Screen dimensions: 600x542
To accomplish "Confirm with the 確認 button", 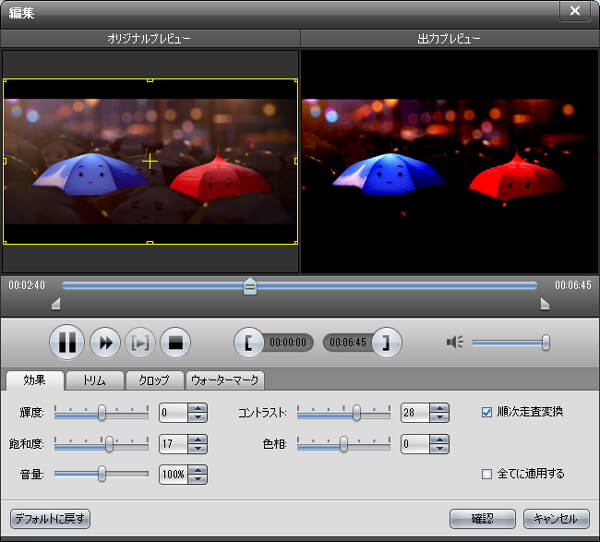I will pos(483,519).
